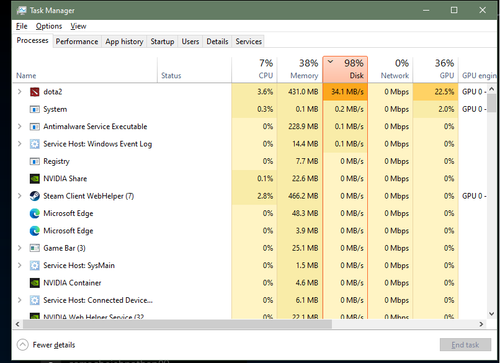Click the Service Host: Connected Device icon
This screenshot has width=500, height=363.
click(35, 300)
